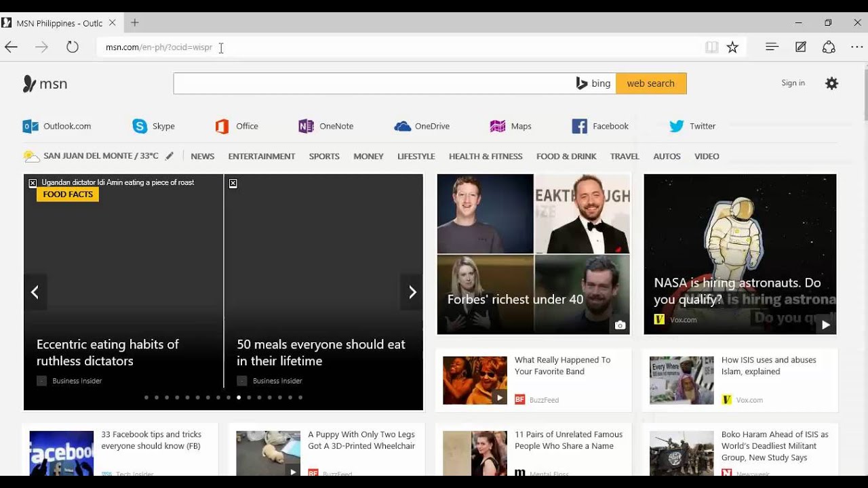Close the MSN Philippines tab
868x488 pixels.
(x=113, y=22)
